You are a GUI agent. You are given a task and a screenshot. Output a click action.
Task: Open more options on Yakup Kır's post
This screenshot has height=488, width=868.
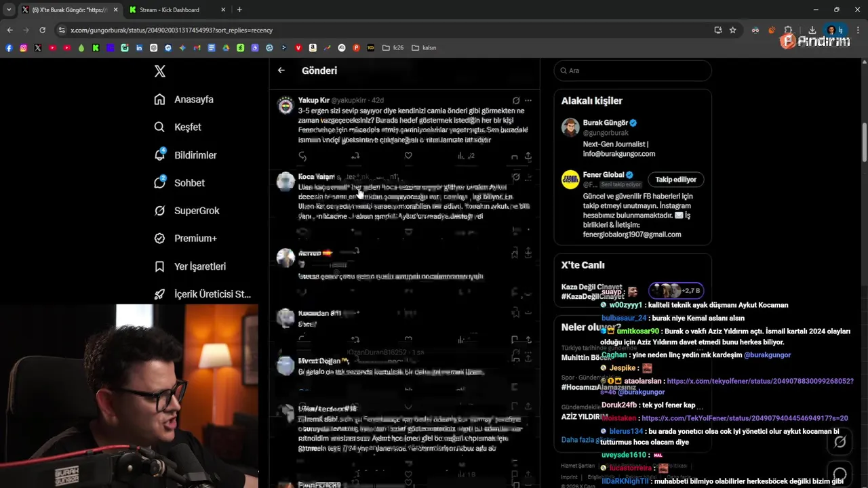[528, 100]
